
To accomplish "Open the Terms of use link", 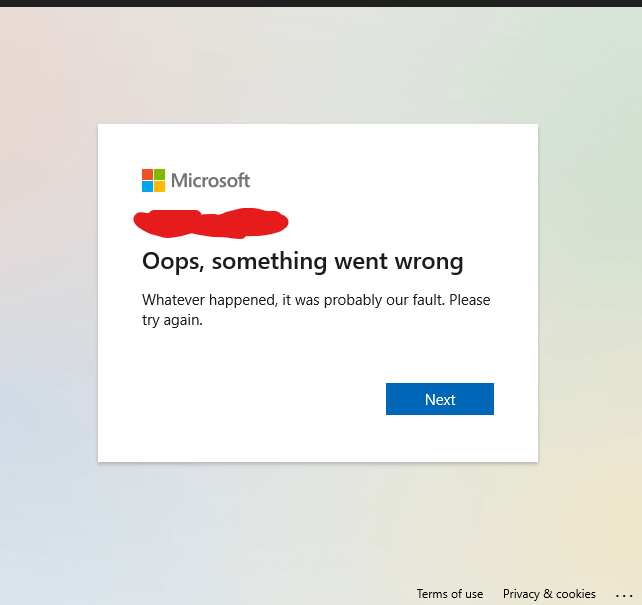I will click(x=450, y=594).
